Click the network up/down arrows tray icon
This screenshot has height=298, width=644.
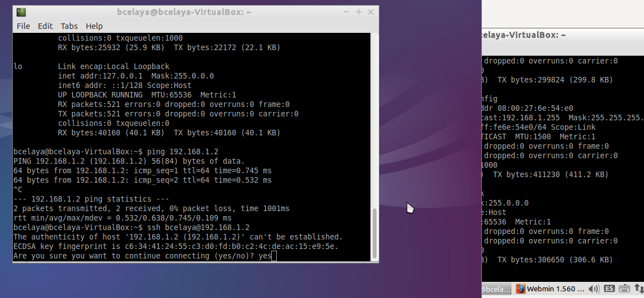pos(638,289)
